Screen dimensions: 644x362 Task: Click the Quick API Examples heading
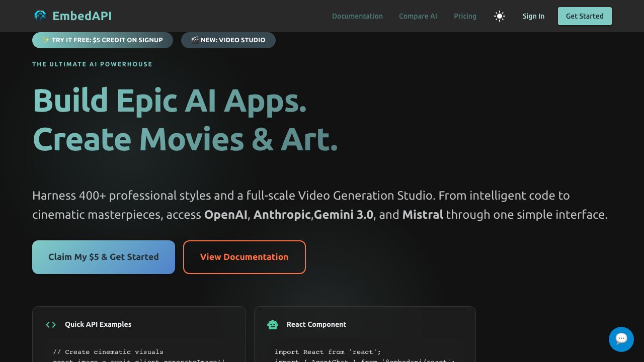(x=98, y=324)
